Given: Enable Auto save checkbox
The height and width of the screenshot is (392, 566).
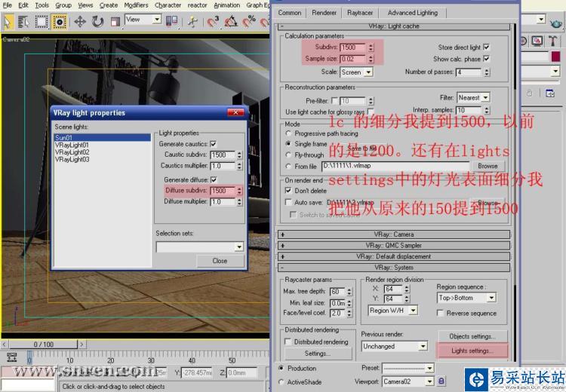Looking at the screenshot, I should pyautogui.click(x=288, y=202).
